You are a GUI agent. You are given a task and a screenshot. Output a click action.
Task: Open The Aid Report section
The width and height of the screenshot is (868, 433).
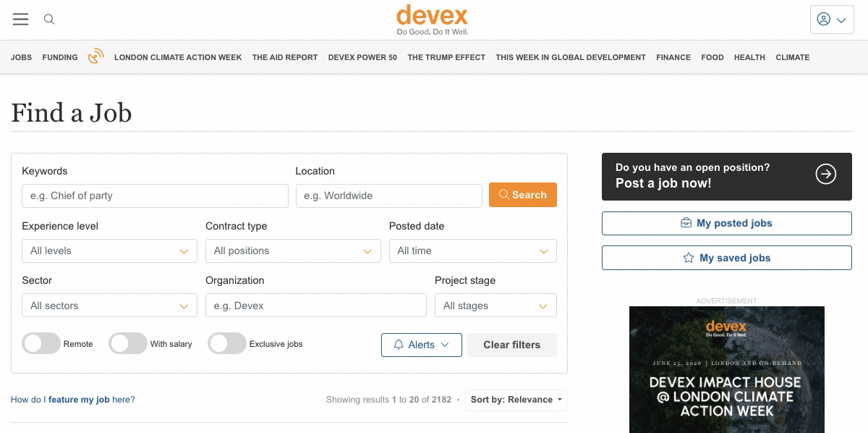tap(285, 57)
